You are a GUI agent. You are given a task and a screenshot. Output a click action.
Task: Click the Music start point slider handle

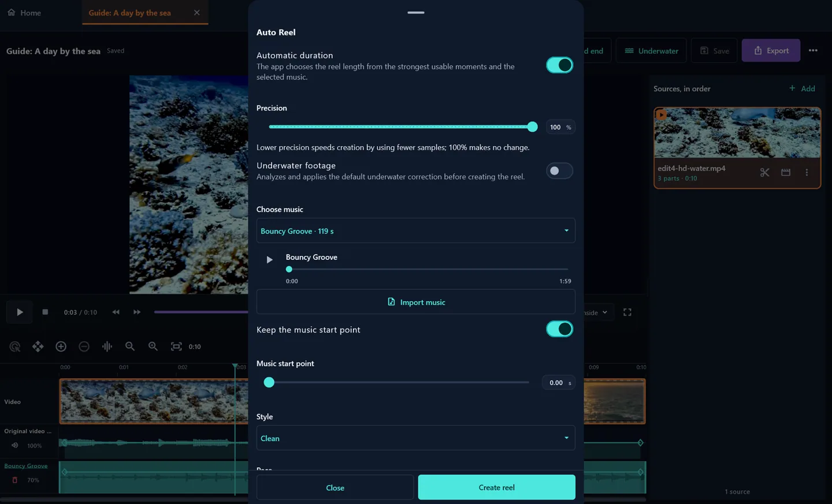pos(269,382)
